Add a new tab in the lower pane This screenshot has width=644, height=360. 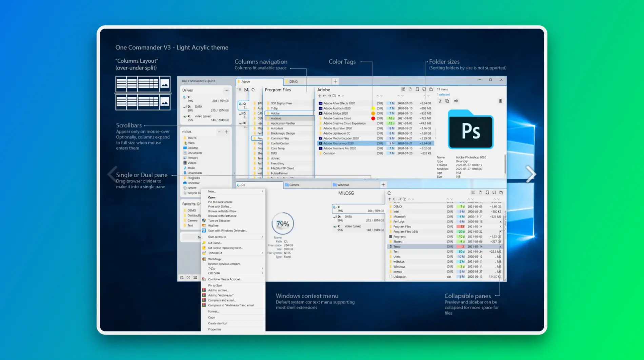pyautogui.click(x=383, y=185)
